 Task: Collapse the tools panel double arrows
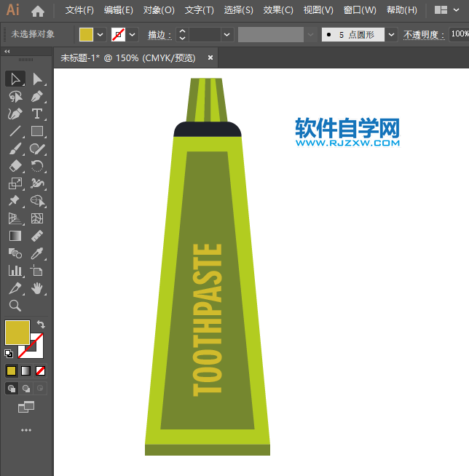click(7, 52)
